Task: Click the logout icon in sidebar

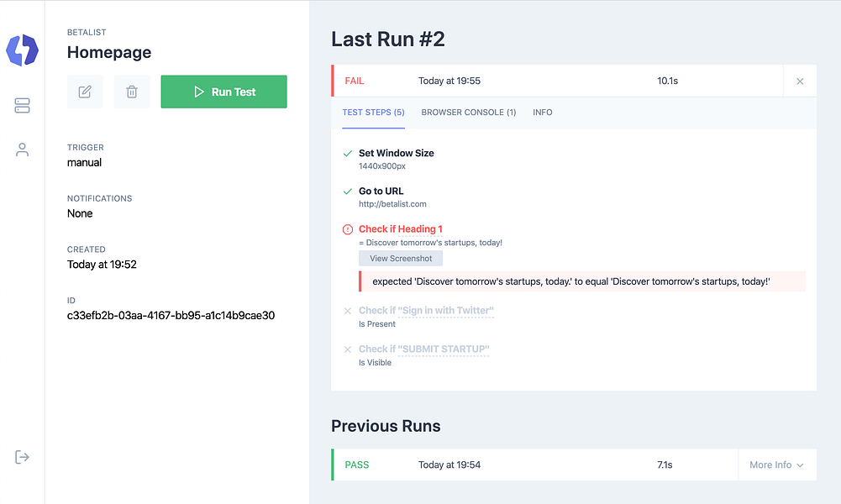Action: [x=22, y=457]
